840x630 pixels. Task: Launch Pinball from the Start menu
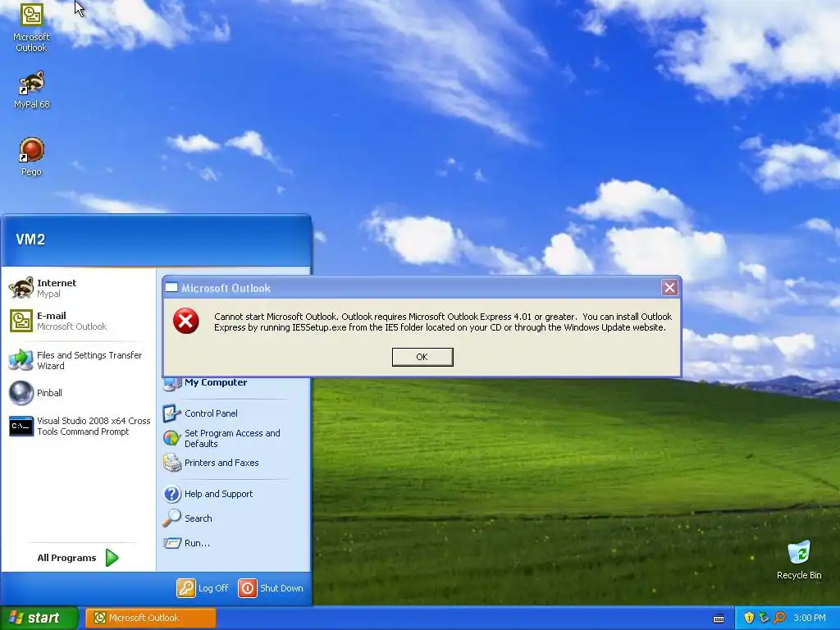[x=79, y=393]
